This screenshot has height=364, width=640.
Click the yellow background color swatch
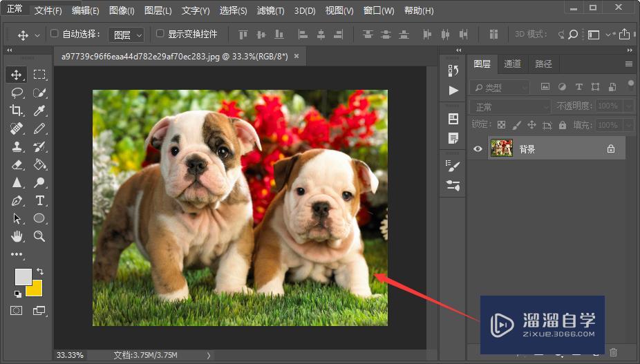[x=35, y=289]
